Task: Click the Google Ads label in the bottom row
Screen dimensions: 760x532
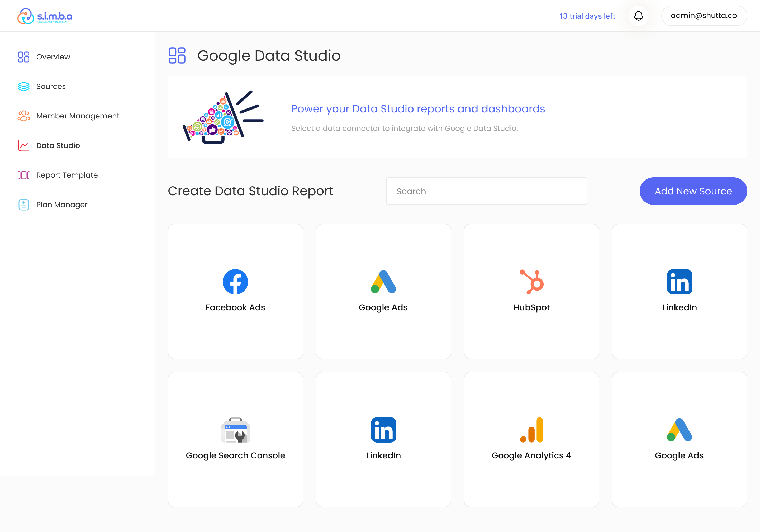Action: [x=680, y=455]
